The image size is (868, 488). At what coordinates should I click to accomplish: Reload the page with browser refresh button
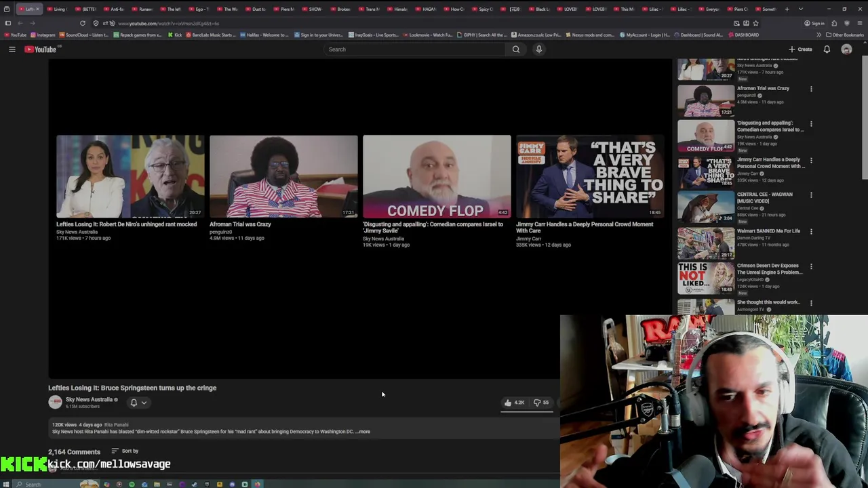(83, 23)
